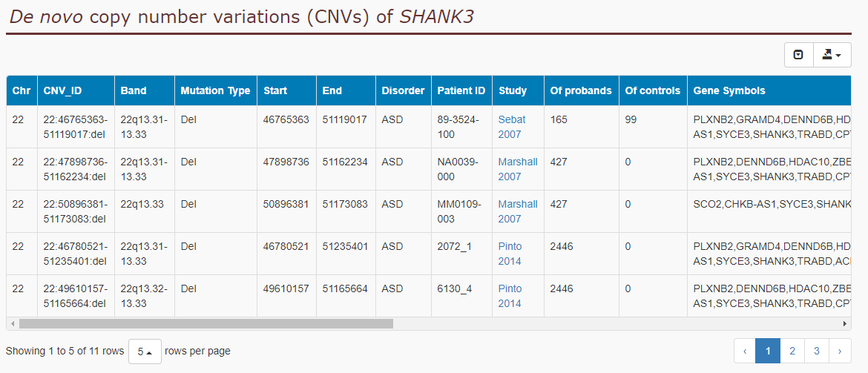Open first Marshall 2007 study link
The image size is (868, 373).
(518, 169)
